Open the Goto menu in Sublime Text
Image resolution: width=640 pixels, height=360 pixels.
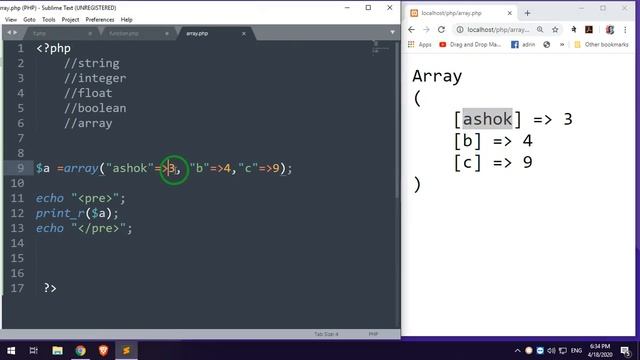point(29,20)
